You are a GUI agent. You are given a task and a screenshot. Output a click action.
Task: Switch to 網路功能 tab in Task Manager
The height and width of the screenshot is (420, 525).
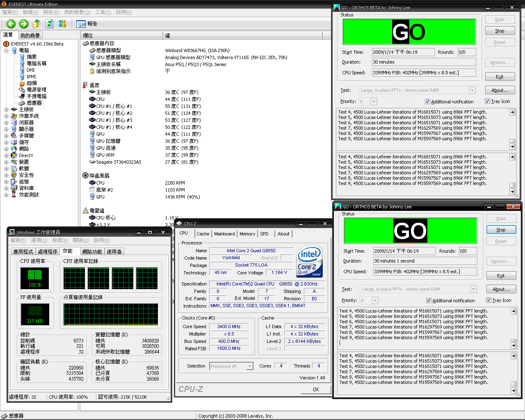point(92,252)
